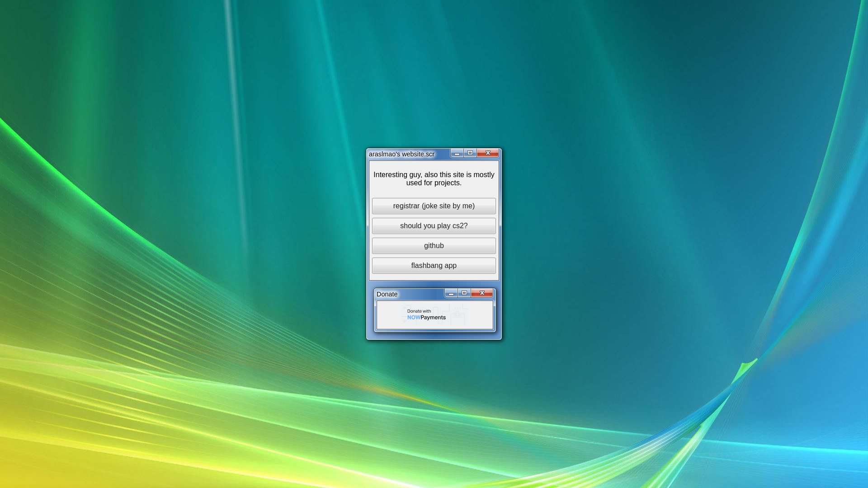Viewport: 868px width, 488px height.
Task: Maximize the Donate window
Action: [464, 293]
